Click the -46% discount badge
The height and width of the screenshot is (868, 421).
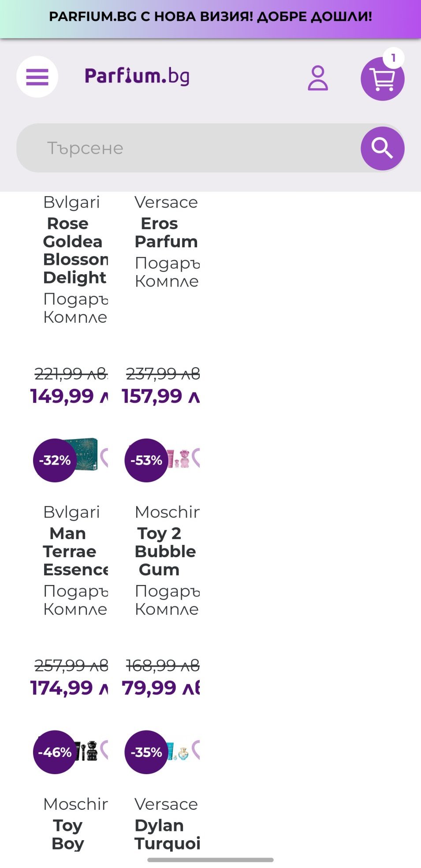pyautogui.click(x=55, y=752)
